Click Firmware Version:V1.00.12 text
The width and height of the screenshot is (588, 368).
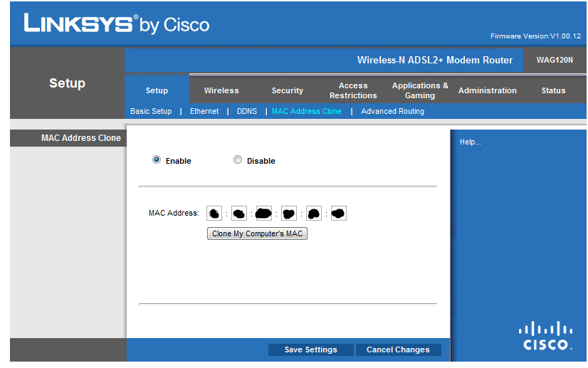(535, 36)
